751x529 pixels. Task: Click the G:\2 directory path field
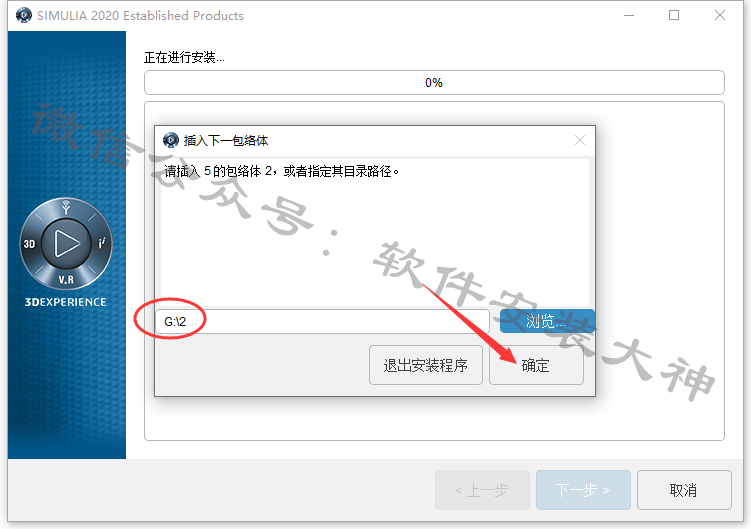pyautogui.click(x=322, y=322)
